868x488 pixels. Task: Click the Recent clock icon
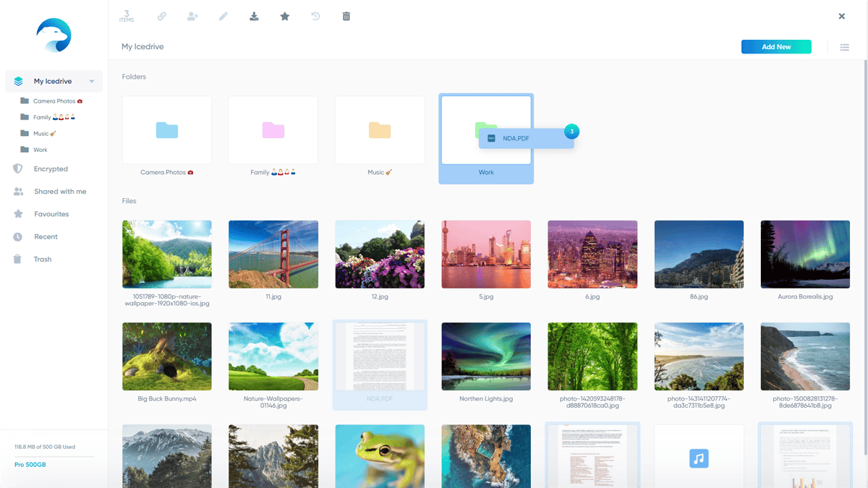coord(18,236)
